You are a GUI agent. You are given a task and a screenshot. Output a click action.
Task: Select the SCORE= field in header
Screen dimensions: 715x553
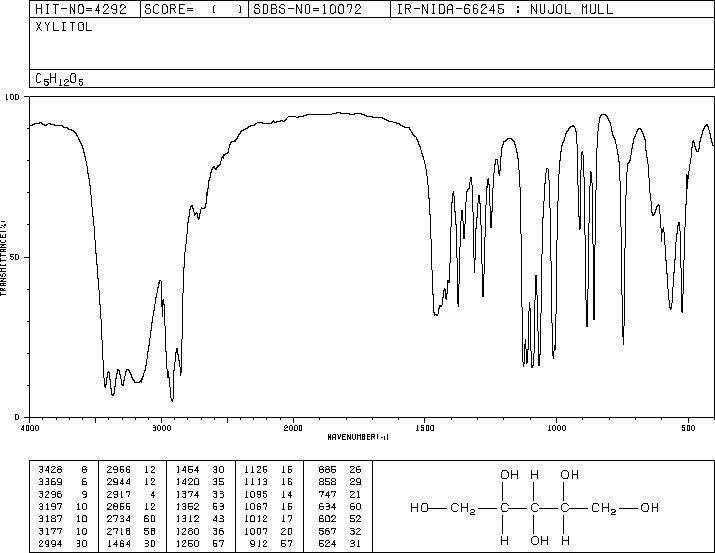pos(194,9)
